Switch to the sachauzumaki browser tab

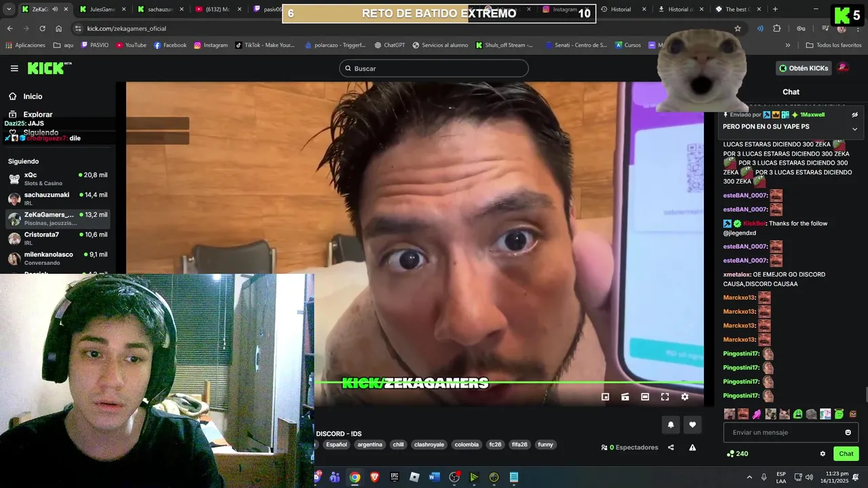[x=159, y=9]
